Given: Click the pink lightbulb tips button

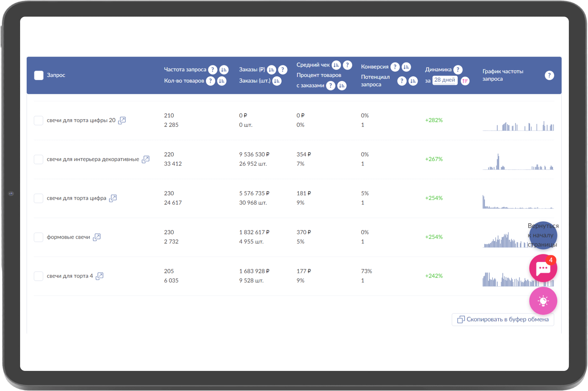Looking at the screenshot, I should point(543,301).
